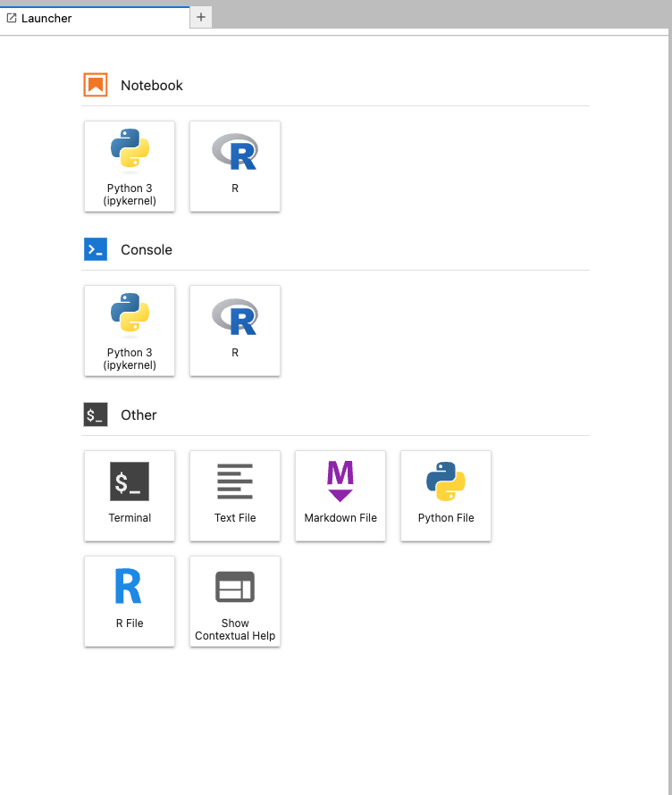Click the orange Notebook section icon

[x=96, y=85]
